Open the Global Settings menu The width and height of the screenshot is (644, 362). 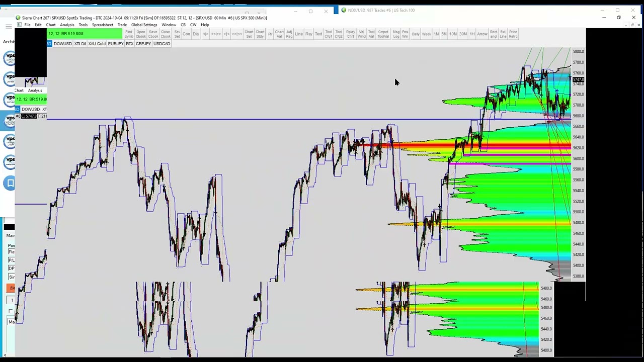(x=144, y=25)
